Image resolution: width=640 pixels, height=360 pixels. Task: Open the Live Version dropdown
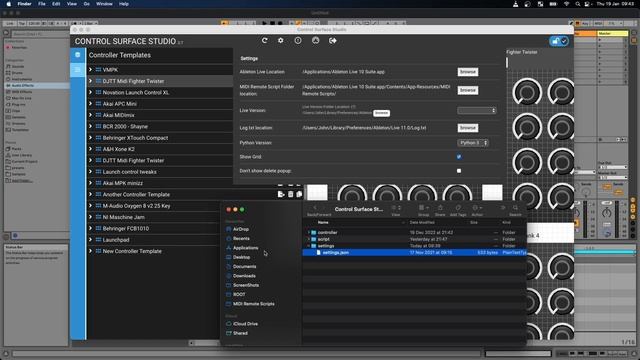coord(476,110)
